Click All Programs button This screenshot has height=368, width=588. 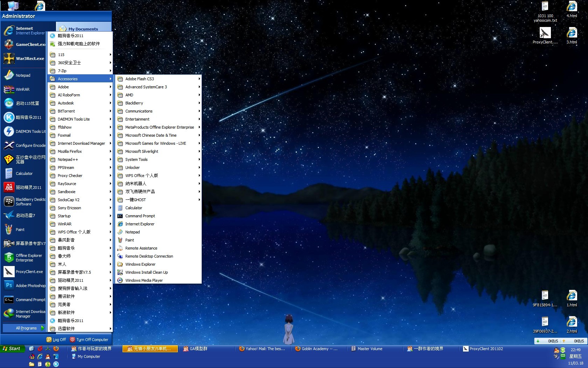(24, 328)
